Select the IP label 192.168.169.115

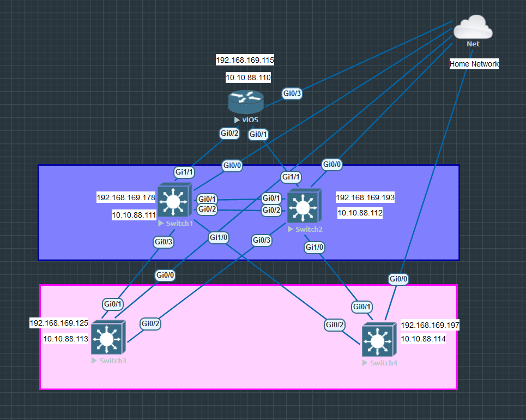[244, 59]
